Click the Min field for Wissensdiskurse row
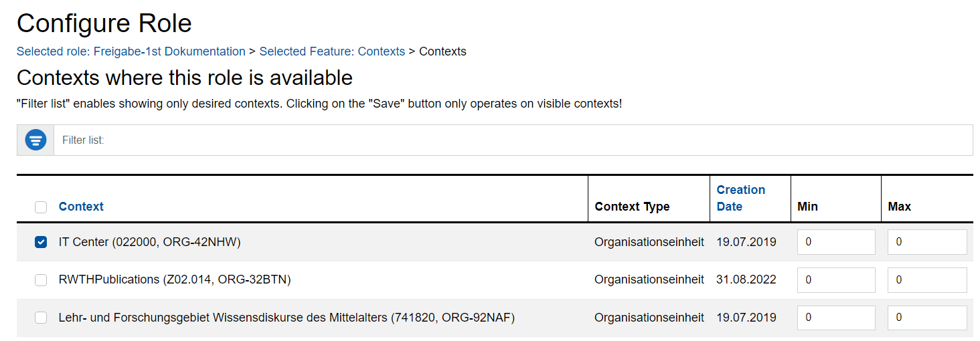 click(x=835, y=318)
